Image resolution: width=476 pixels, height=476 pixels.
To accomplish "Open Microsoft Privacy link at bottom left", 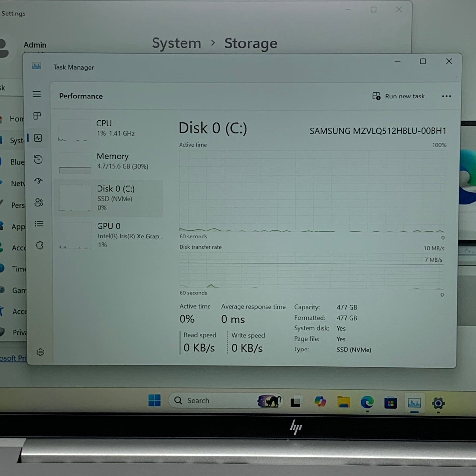I will [x=13, y=358].
